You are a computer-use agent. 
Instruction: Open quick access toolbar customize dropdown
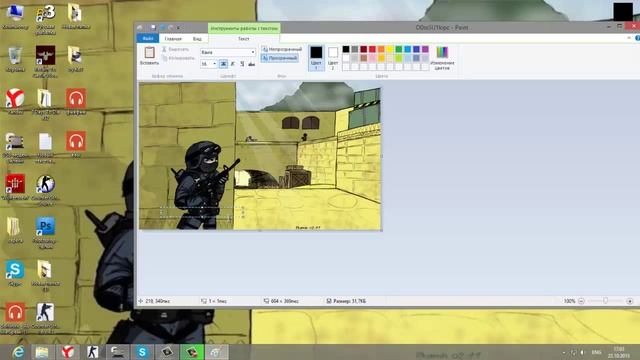(x=178, y=28)
